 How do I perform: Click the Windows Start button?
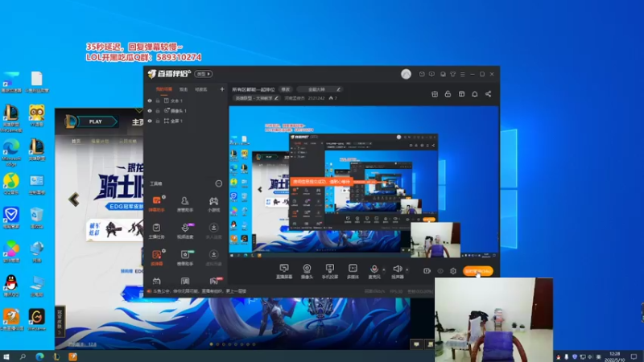coord(6,356)
